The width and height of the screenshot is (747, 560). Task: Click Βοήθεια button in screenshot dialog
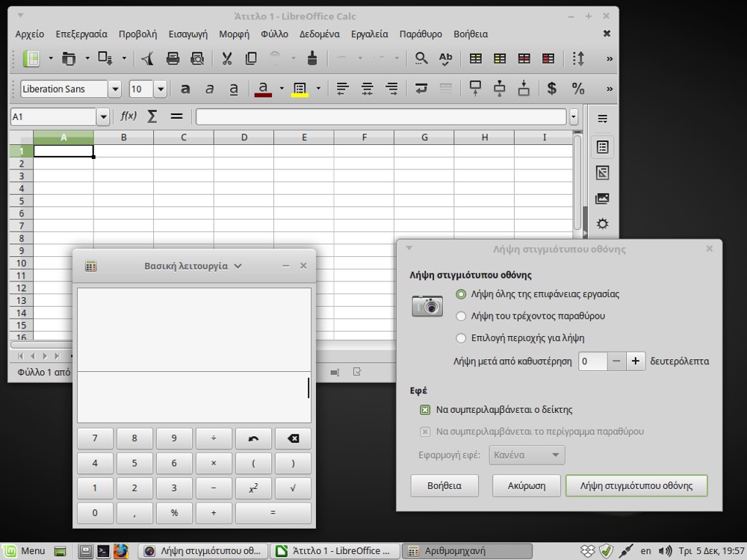[x=444, y=486]
